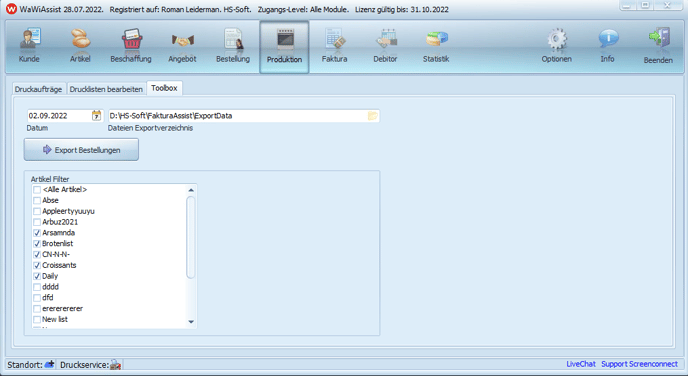Click Druckservice printer icon in status bar
688x376 pixels.
(115, 365)
